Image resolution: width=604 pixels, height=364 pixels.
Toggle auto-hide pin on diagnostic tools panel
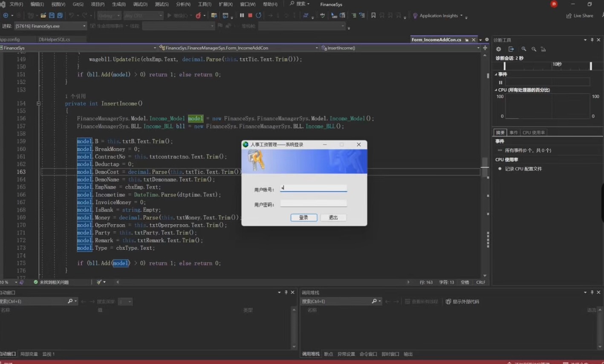pyautogui.click(x=592, y=40)
